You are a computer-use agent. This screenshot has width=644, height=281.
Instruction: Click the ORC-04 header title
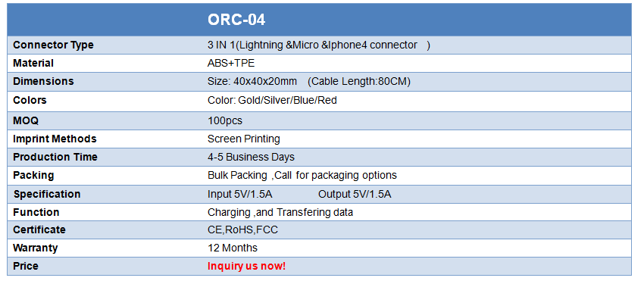[x=236, y=20]
